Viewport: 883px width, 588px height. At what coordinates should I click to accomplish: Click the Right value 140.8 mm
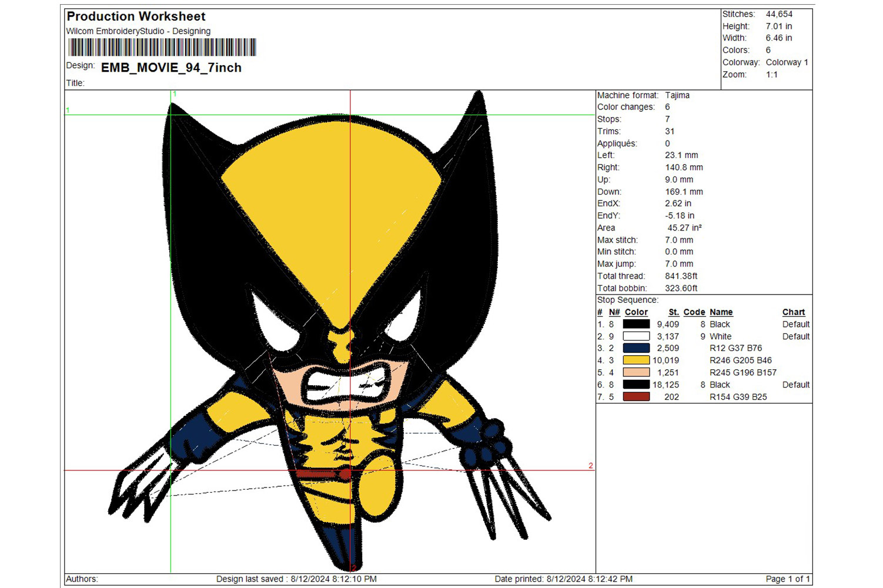[x=684, y=168]
